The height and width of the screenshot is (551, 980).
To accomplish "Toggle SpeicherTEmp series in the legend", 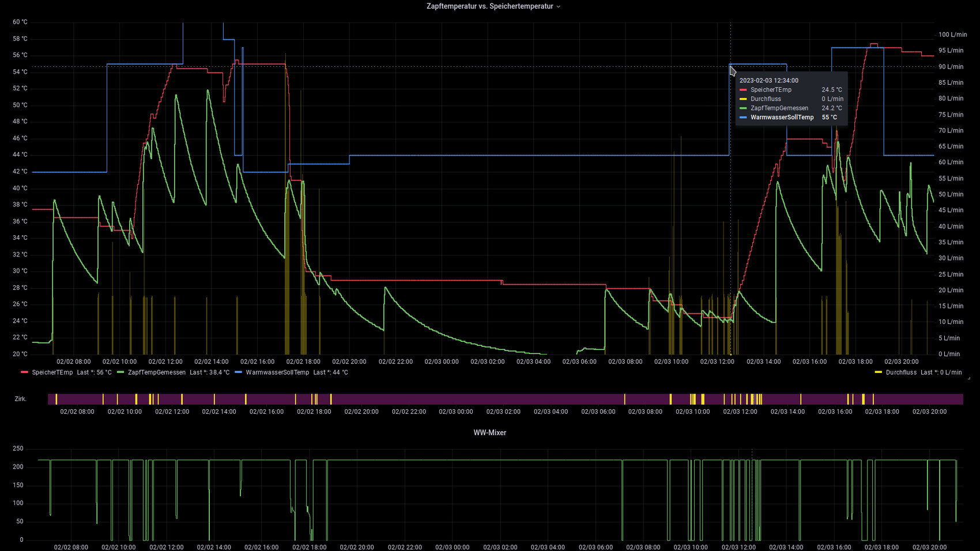I will point(52,372).
